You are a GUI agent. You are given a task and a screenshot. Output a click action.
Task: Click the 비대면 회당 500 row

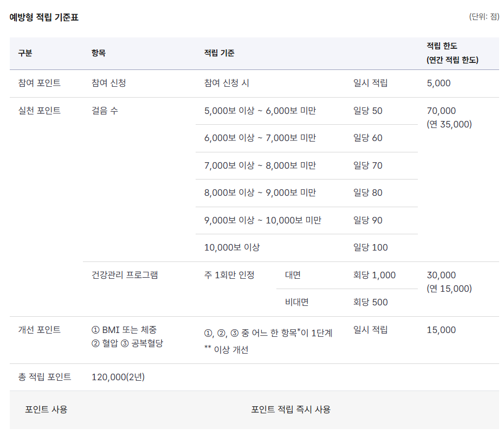pos(347,303)
